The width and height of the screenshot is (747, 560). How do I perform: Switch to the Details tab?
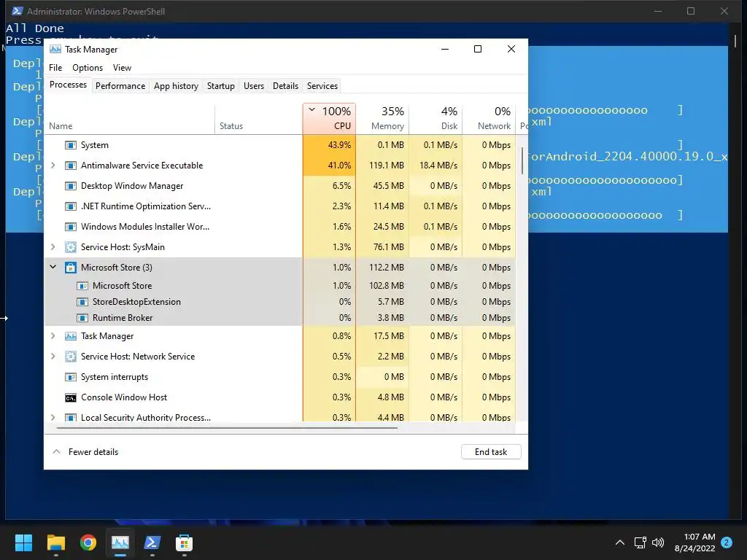[285, 86]
